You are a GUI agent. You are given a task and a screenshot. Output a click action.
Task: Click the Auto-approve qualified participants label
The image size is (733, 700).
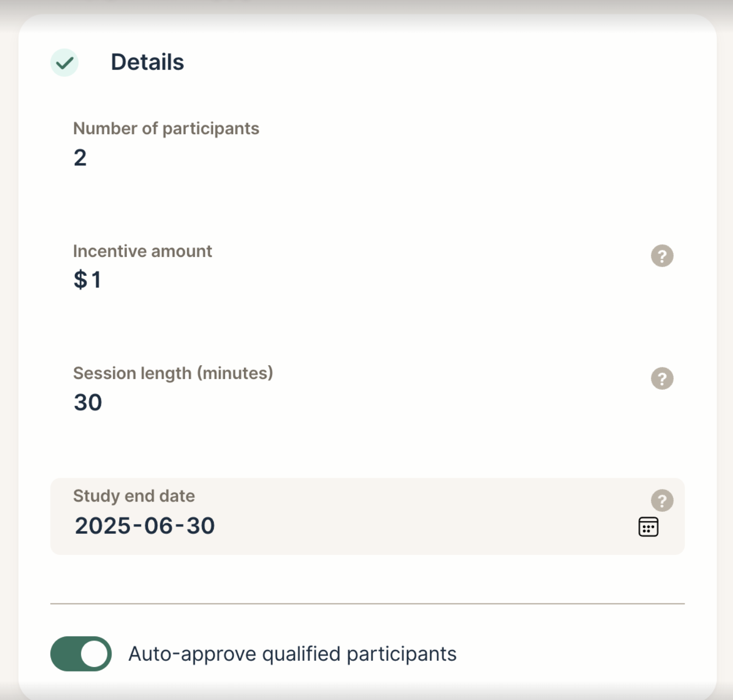click(292, 654)
